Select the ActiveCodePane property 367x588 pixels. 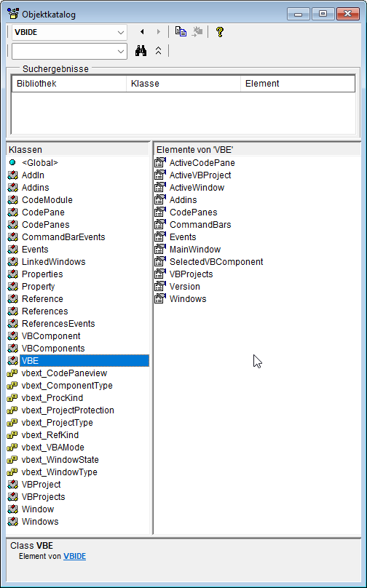(x=202, y=163)
